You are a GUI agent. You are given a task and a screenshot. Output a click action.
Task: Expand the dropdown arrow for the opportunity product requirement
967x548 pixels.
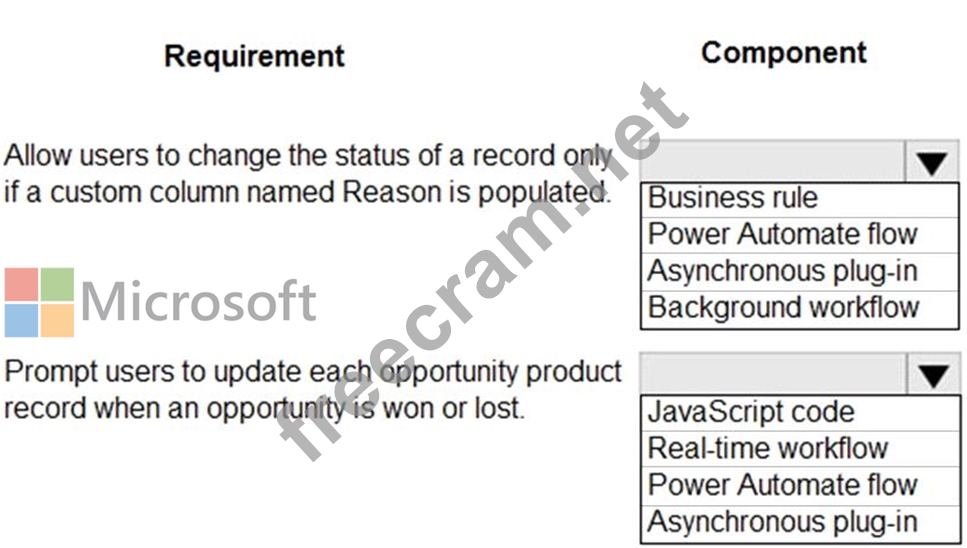pos(934,374)
